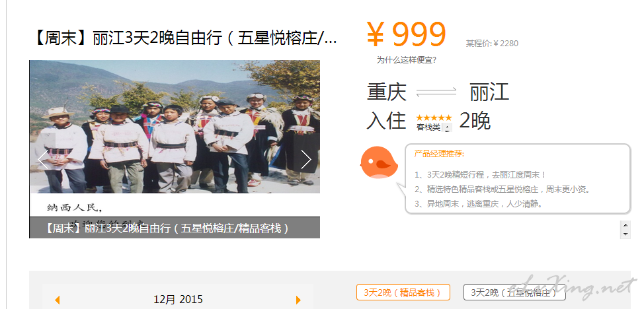This screenshot has width=644, height=309.
Task: Click the 12月 2015 calendar month label
Action: click(179, 300)
